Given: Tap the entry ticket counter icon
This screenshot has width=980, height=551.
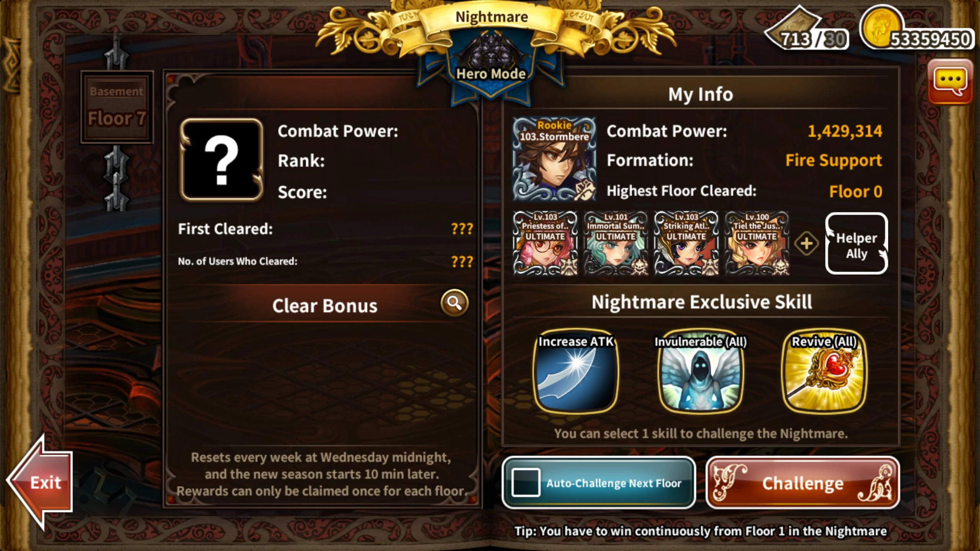Looking at the screenshot, I should [792, 29].
